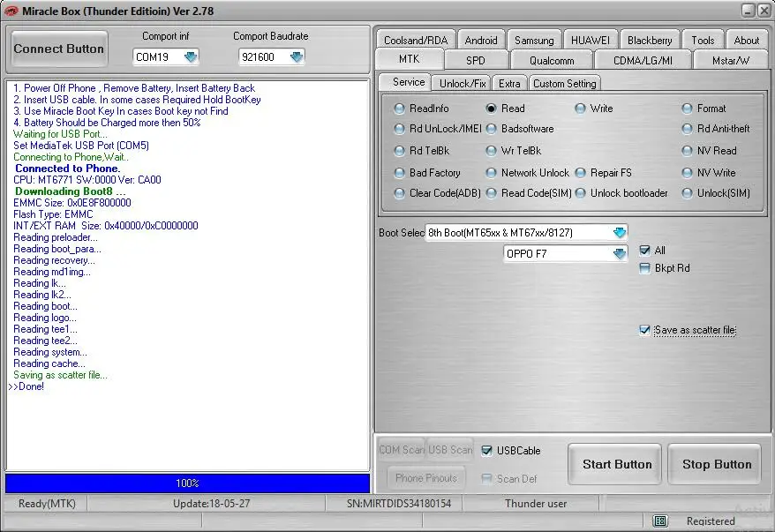
Task: Open the Unlock/Fix sub-tab
Action: pyautogui.click(x=463, y=84)
